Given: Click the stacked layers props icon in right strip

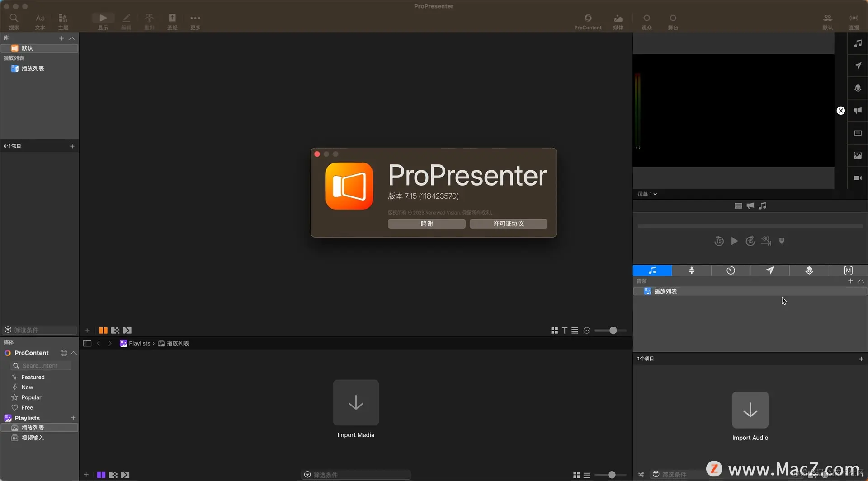Looking at the screenshot, I should (858, 88).
